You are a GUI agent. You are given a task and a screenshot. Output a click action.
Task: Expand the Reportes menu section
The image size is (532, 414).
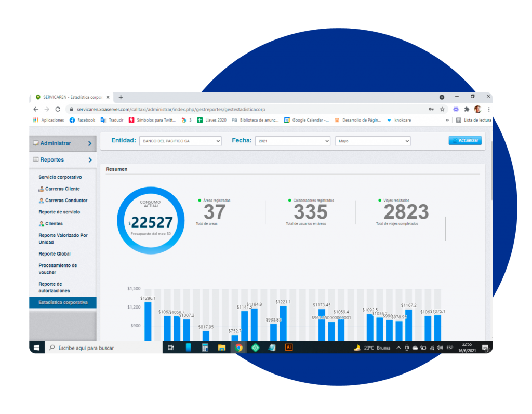coord(62,160)
